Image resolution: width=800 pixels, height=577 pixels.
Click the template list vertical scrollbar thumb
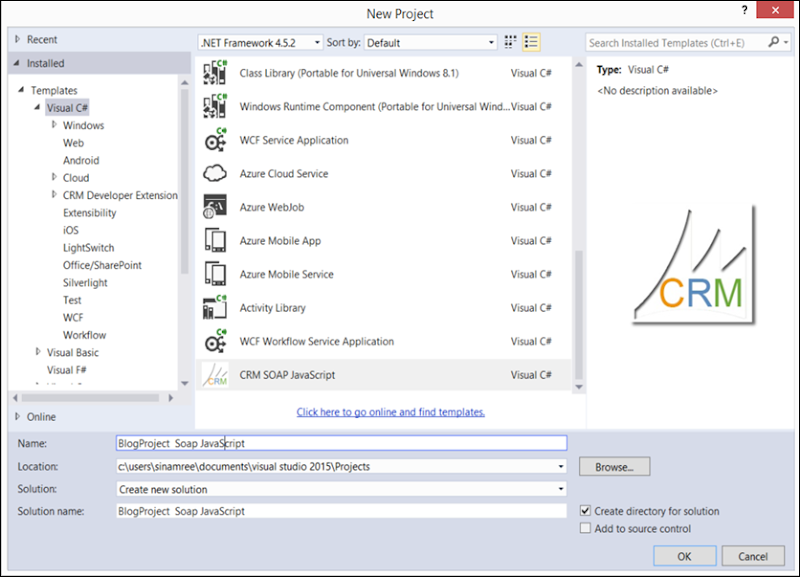pos(579,314)
